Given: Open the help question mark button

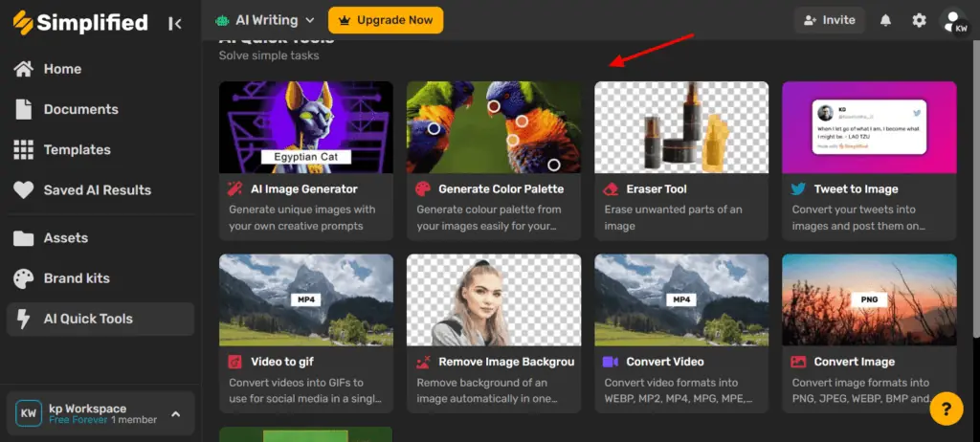Looking at the screenshot, I should 947,409.
